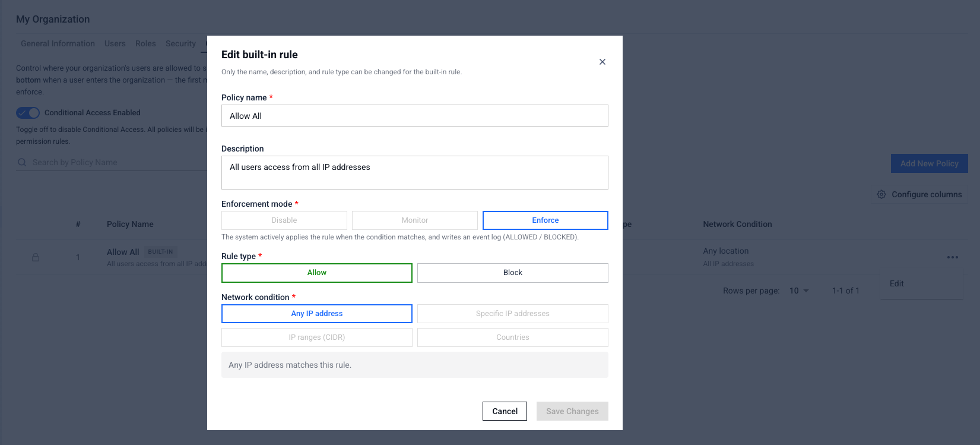Close the Edit built-in rule dialog

pyautogui.click(x=602, y=62)
